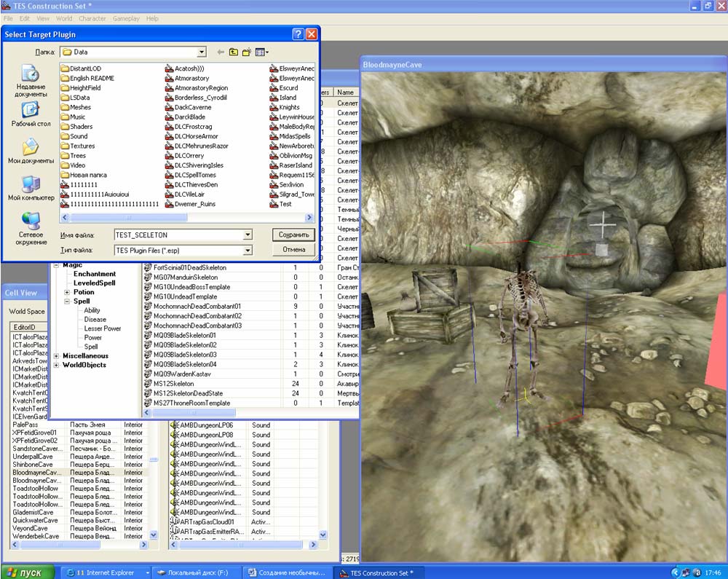Collapse the Spell tree node
Viewport: 728px width, 579px height.
click(67, 302)
